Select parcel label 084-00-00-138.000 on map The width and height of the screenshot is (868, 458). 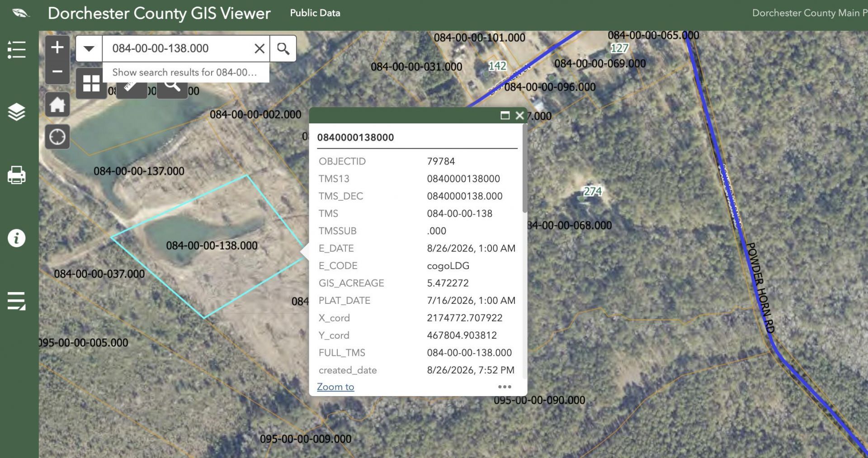click(x=212, y=246)
